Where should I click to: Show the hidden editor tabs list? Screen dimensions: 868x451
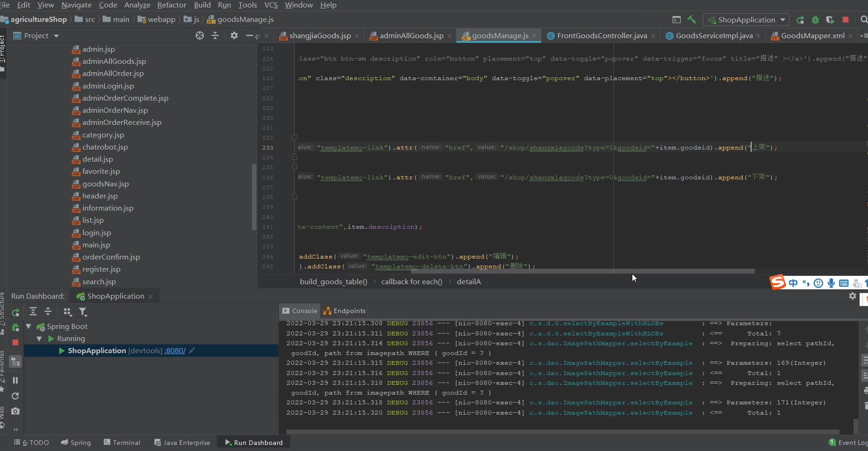tap(863, 35)
